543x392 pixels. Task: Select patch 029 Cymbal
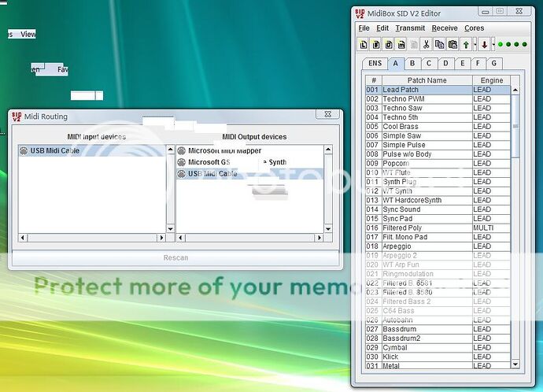(438, 348)
